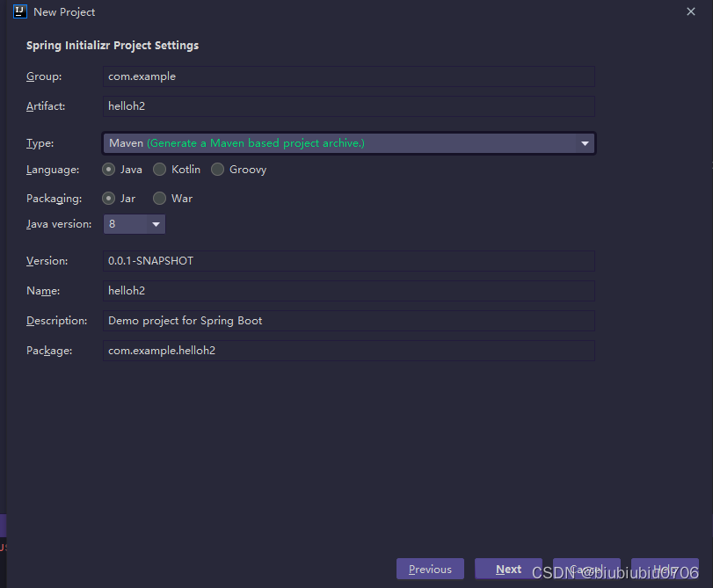Edit the Description for Spring Boot project
This screenshot has width=713, height=588.
pos(349,321)
